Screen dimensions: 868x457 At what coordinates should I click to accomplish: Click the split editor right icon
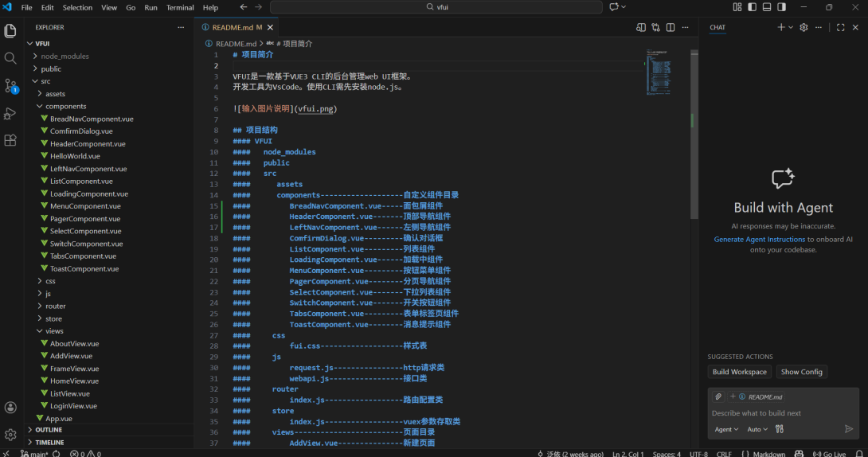pyautogui.click(x=671, y=27)
